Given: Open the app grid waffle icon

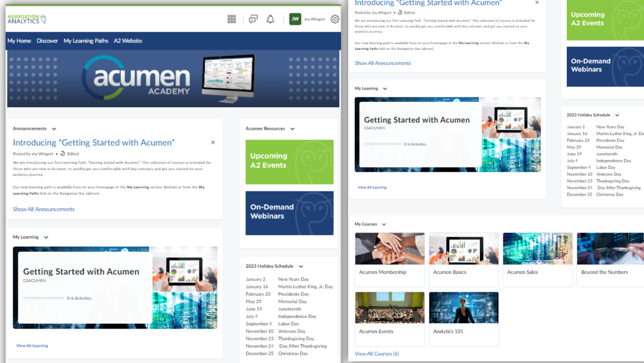Looking at the screenshot, I should 231,19.
